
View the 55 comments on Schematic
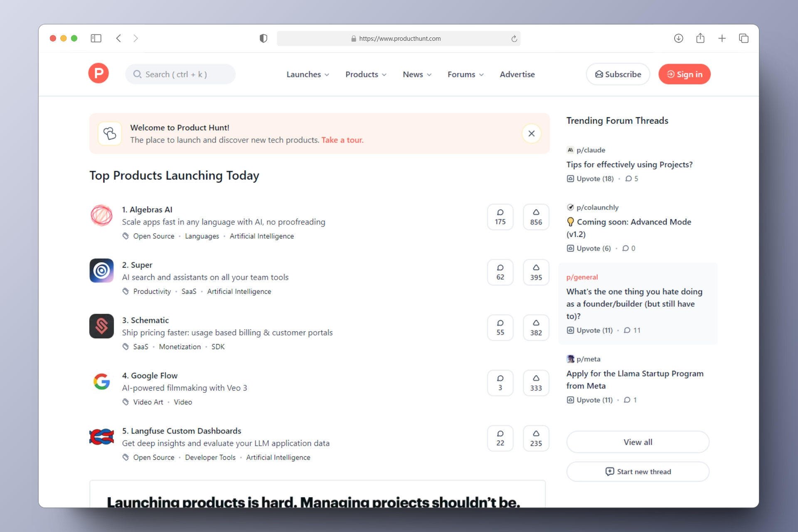[500, 328]
